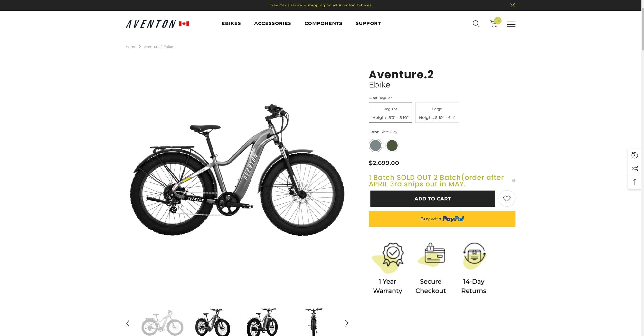644x336 pixels.
Task: Add bike to wishlist heart icon
Action: (507, 199)
